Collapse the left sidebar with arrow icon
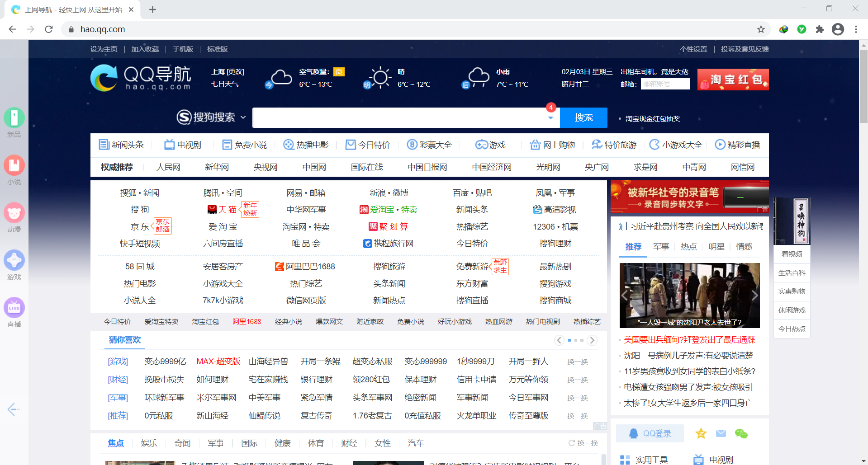Image resolution: width=868 pixels, height=465 pixels. point(14,409)
